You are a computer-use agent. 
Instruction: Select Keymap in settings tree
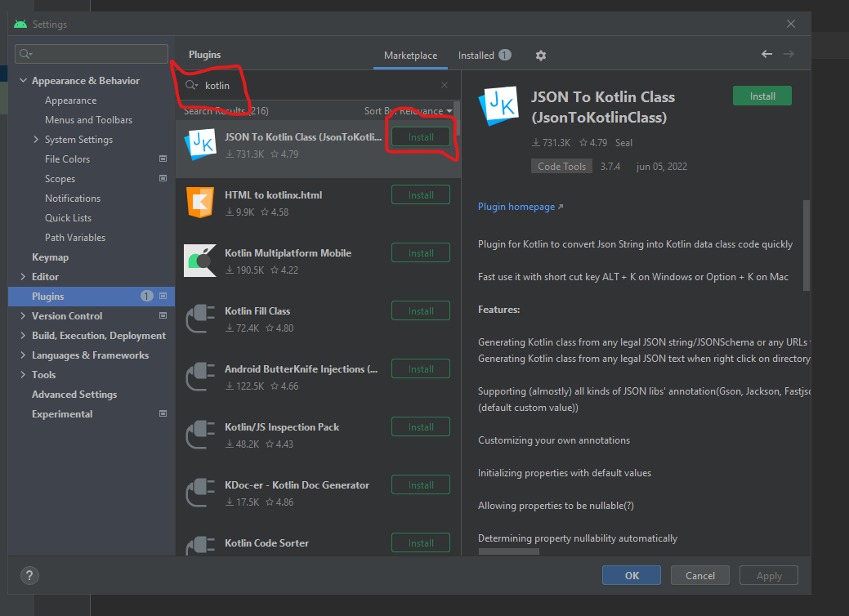[50, 257]
